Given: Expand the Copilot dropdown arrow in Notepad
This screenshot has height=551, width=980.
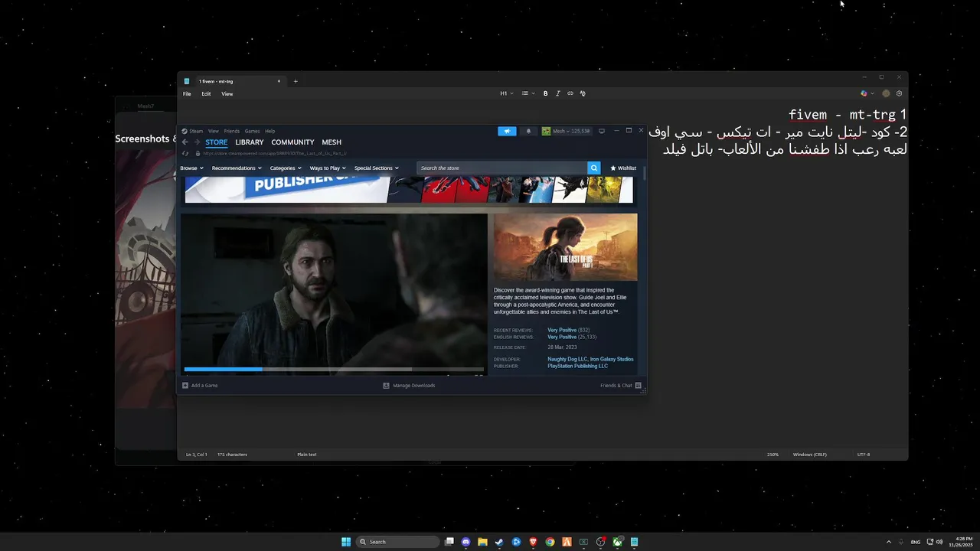Looking at the screenshot, I should 873,93.
